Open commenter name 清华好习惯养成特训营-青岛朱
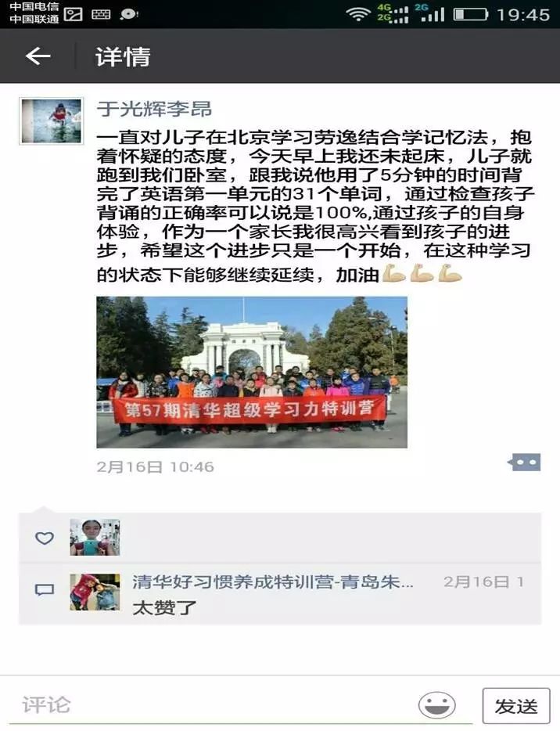 coord(272,582)
